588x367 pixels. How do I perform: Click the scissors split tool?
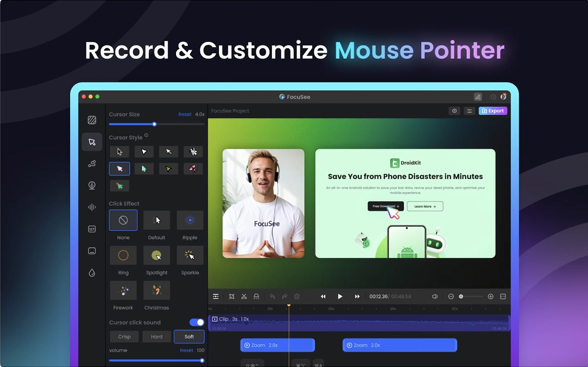point(244,296)
